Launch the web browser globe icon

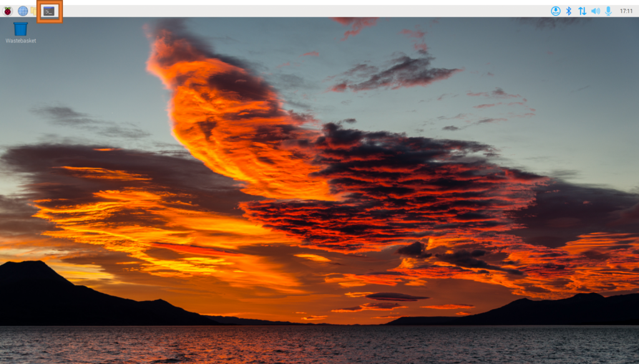[23, 11]
